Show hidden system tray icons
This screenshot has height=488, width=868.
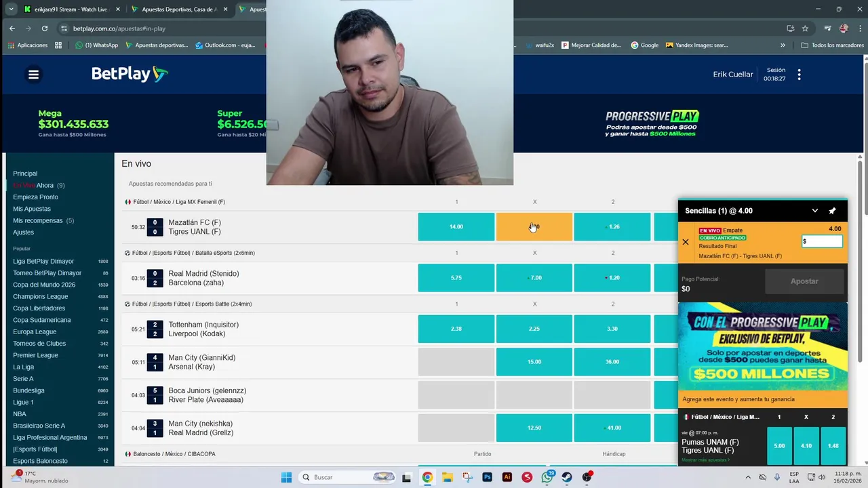(x=748, y=477)
